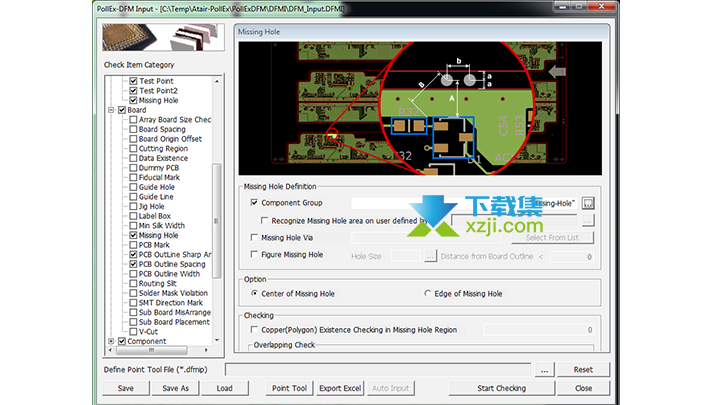Click Export Excel button
Image resolution: width=720 pixels, height=405 pixels.
(x=340, y=388)
